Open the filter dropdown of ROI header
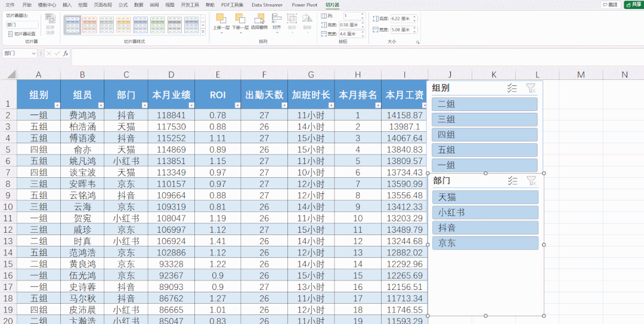Screen dimensions: 644x324 pos(237,106)
